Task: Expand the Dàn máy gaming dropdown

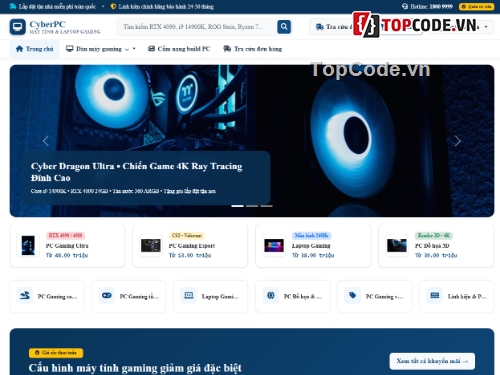Action: tap(101, 49)
